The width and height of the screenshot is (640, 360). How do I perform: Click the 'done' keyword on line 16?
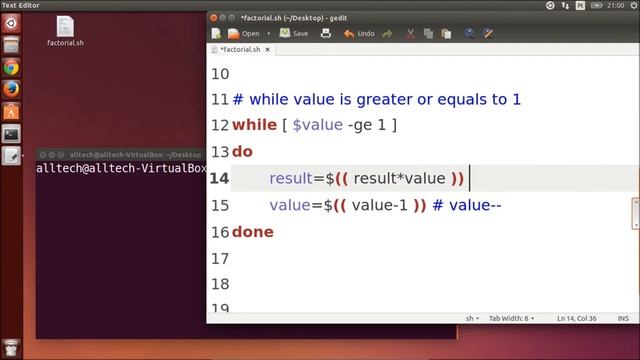(x=253, y=232)
